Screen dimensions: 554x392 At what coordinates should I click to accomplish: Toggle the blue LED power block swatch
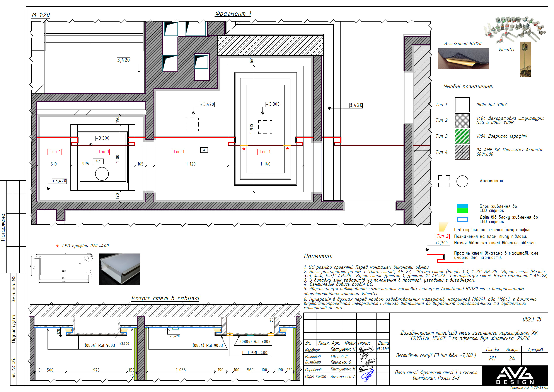[462, 206]
